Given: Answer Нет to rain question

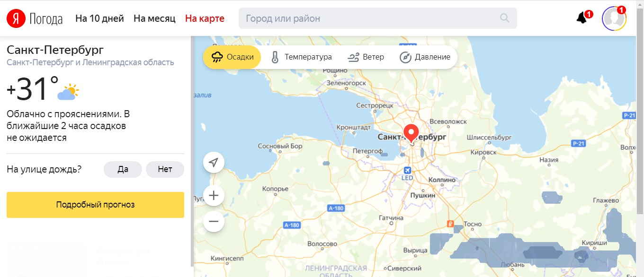Looking at the screenshot, I should (x=165, y=169).
